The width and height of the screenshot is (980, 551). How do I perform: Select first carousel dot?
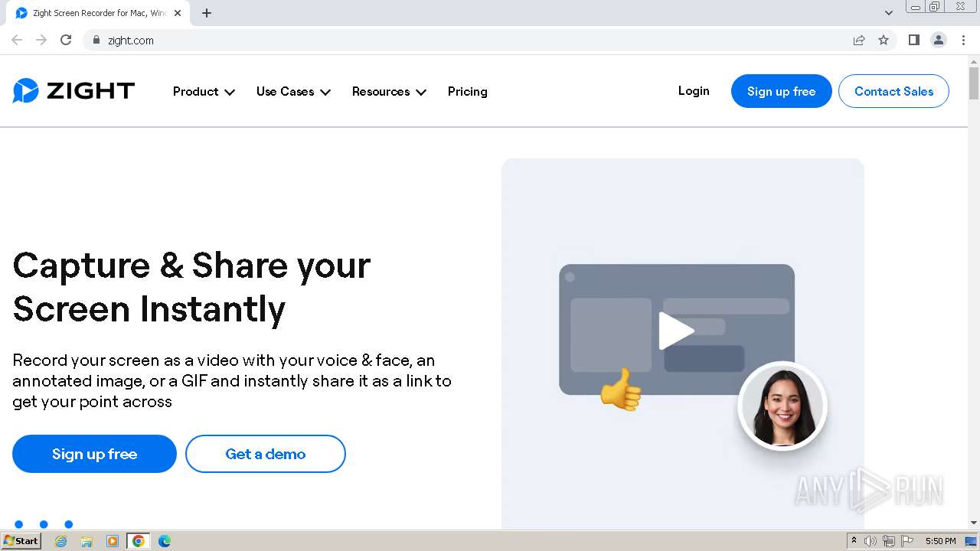(x=19, y=524)
